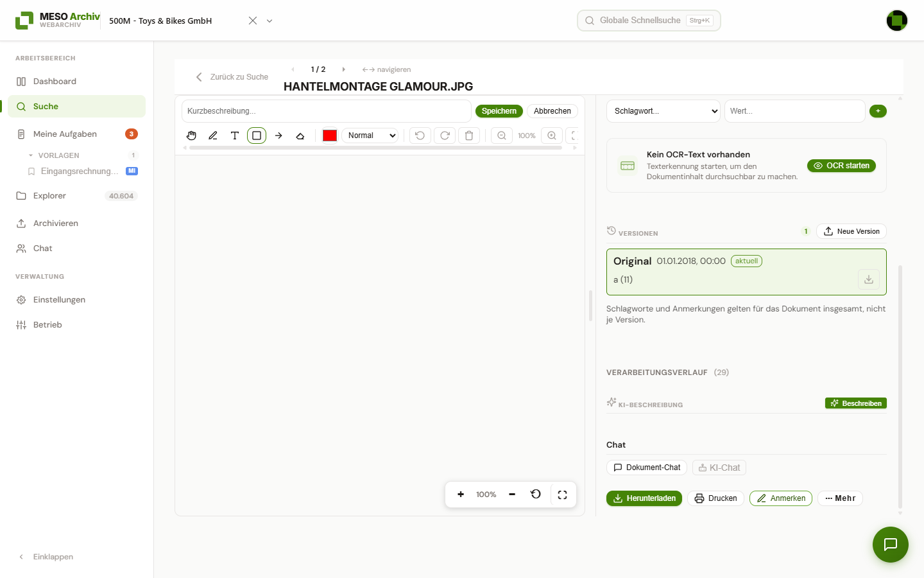924x578 pixels.
Task: Select the Original version card
Action: click(x=746, y=272)
